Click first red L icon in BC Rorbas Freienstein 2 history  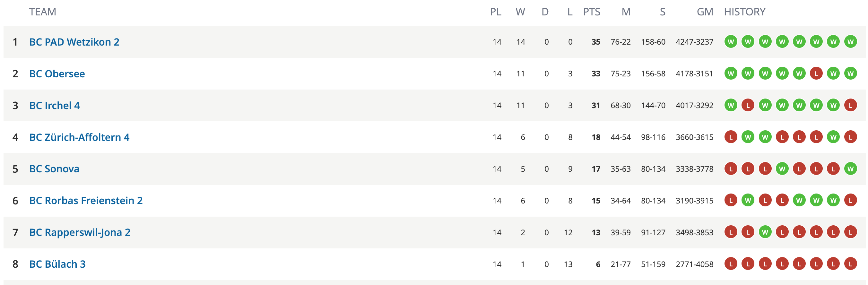731,201
